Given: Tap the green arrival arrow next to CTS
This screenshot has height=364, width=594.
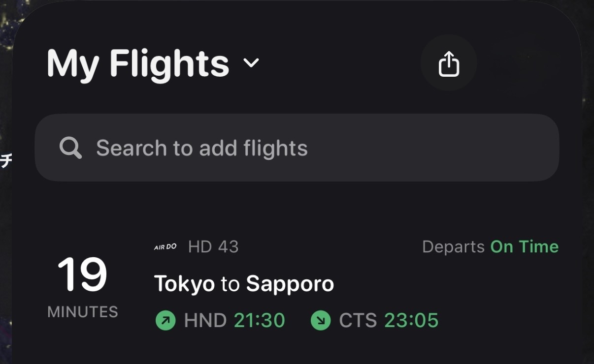Looking at the screenshot, I should (321, 320).
